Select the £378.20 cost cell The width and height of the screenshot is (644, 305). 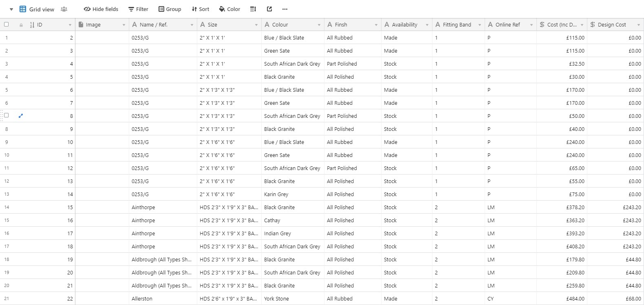562,207
